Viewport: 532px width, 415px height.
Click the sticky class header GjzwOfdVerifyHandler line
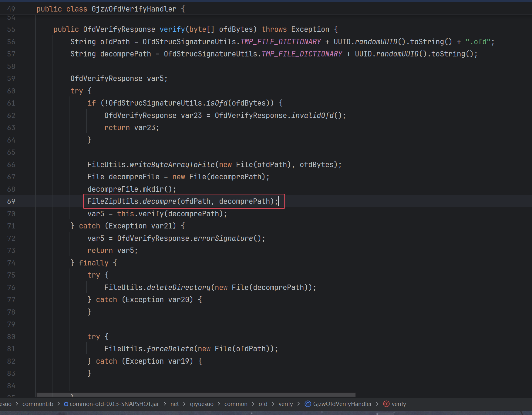tap(134, 9)
